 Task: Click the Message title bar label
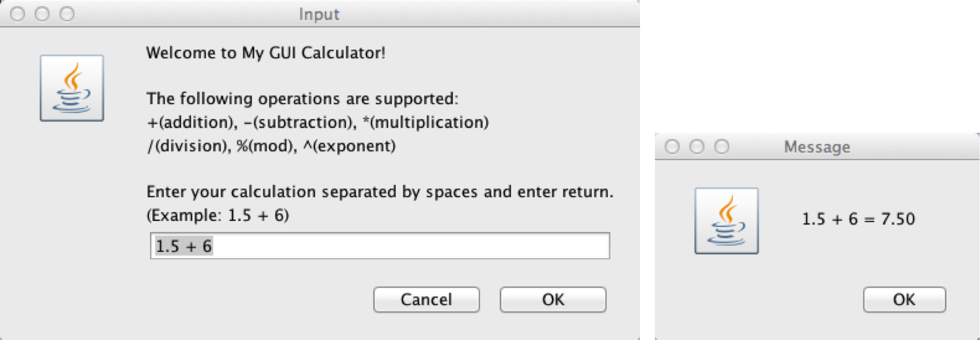pyautogui.click(x=817, y=147)
